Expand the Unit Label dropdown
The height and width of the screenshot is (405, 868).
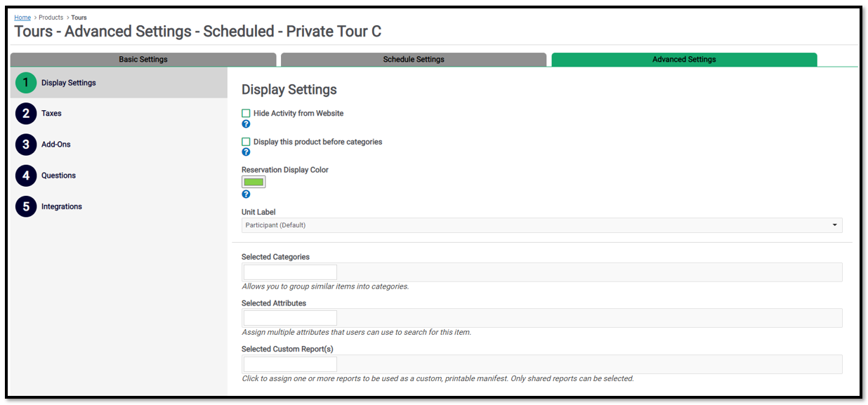pos(541,225)
